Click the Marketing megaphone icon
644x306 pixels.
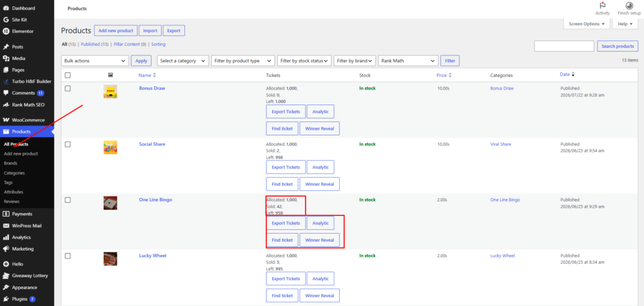6,249
